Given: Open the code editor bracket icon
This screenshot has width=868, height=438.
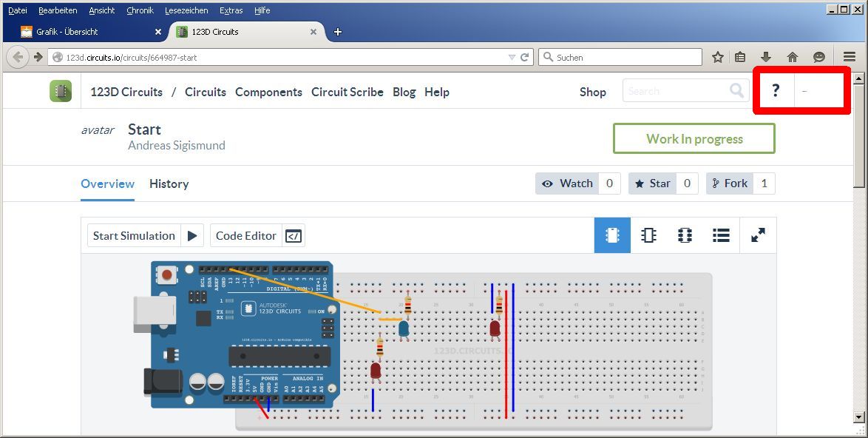Looking at the screenshot, I should coord(294,236).
